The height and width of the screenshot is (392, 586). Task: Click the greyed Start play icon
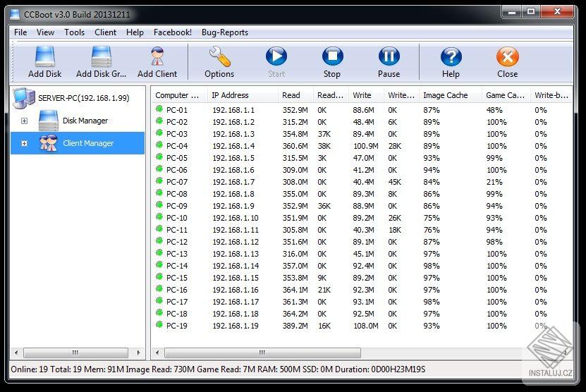[x=276, y=56]
